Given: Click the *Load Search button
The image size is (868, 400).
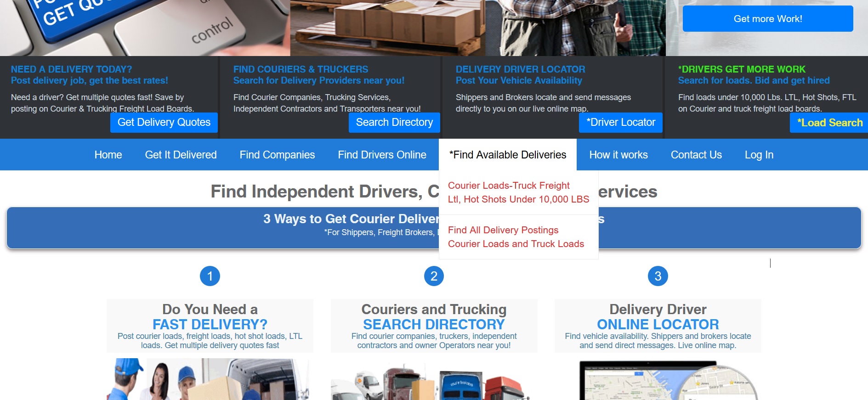Looking at the screenshot, I should (829, 123).
